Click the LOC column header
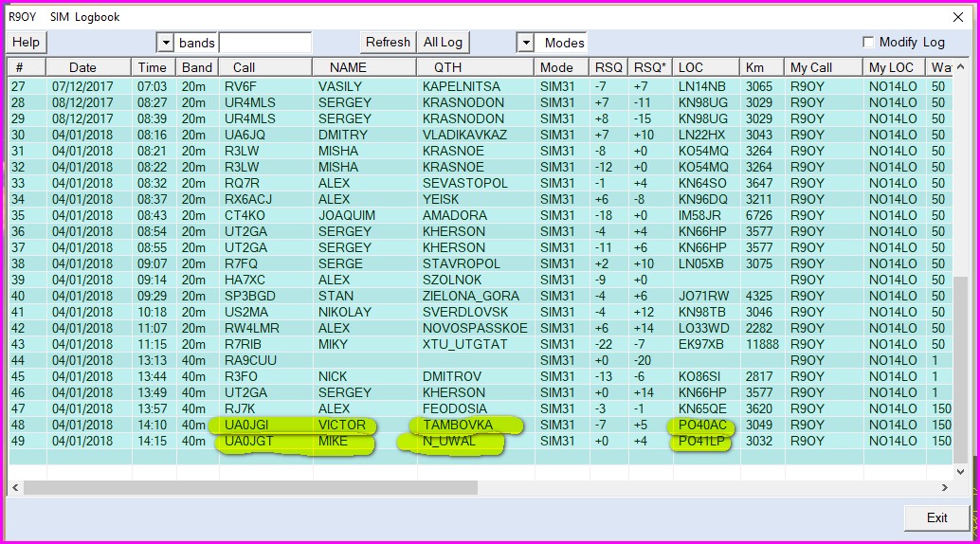 point(691,67)
